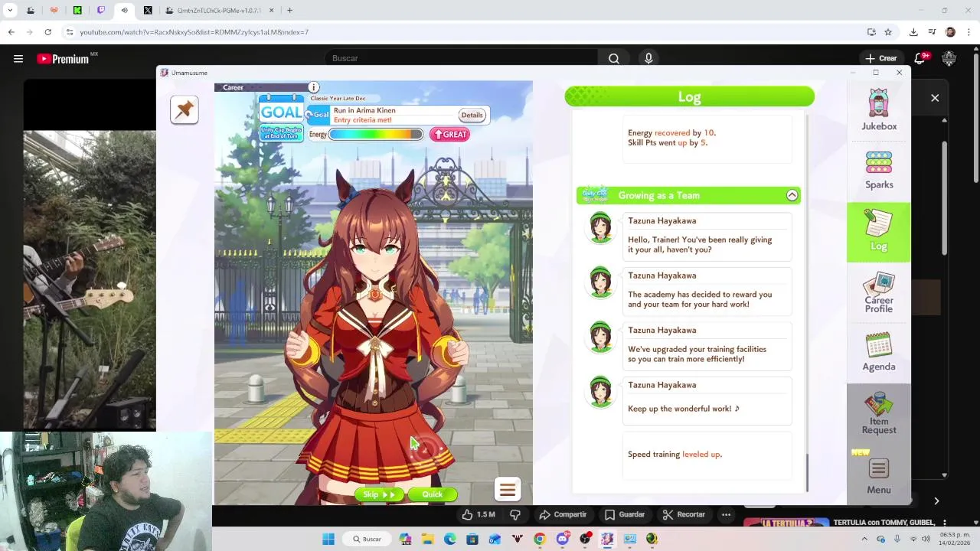The width and height of the screenshot is (980, 551).
Task: Open the hamburger list icon beside Quick
Action: tap(507, 489)
